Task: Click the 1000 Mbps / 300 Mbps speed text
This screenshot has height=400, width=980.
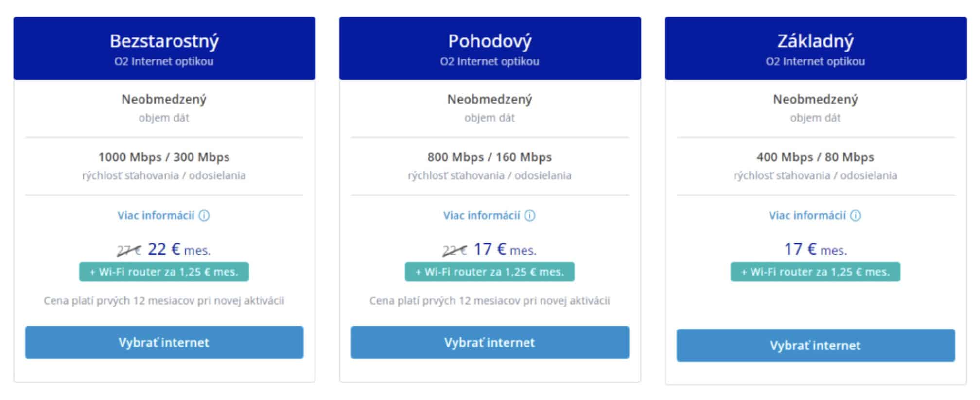Action: (x=164, y=157)
